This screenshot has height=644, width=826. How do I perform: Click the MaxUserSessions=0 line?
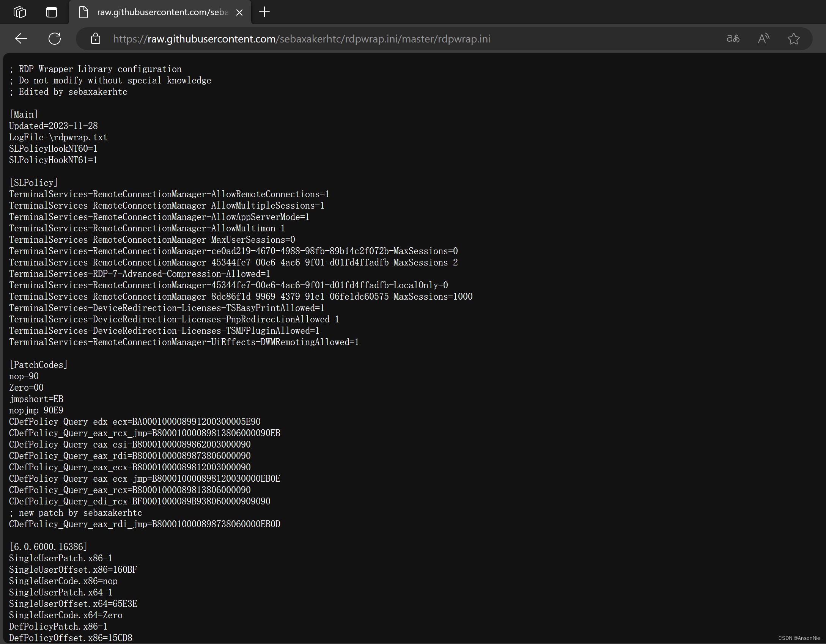(152, 240)
